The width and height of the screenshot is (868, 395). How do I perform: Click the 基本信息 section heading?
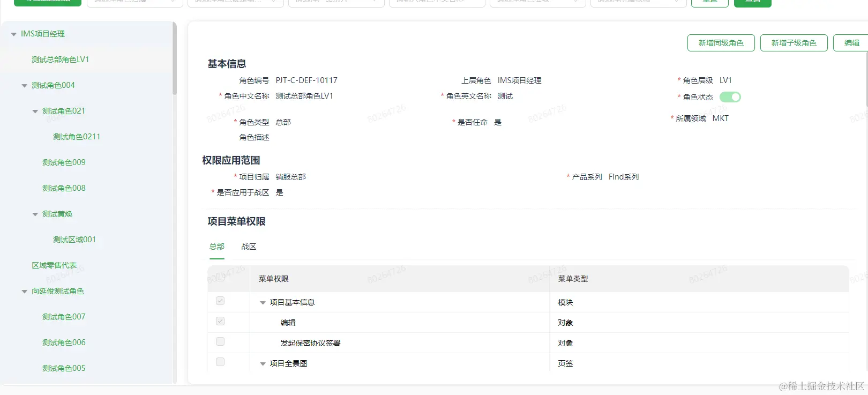tap(227, 64)
